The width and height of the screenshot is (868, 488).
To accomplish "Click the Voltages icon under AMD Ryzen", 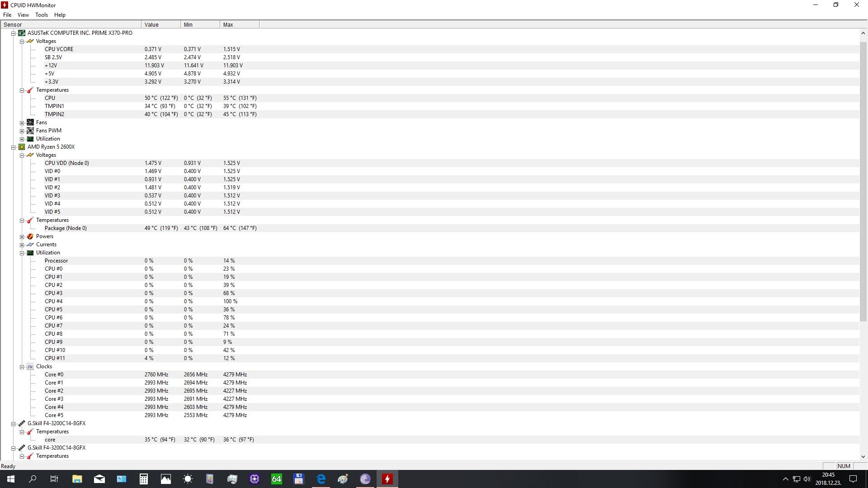I will (x=30, y=155).
